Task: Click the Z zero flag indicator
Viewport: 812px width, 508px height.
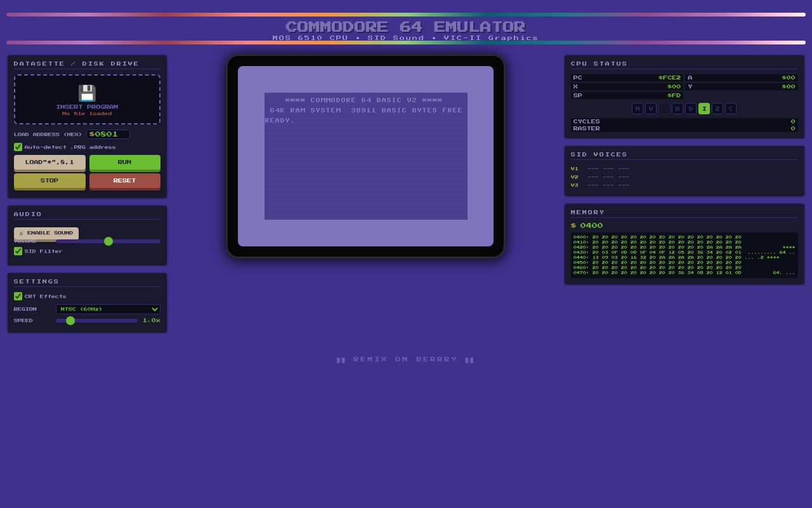Action: coord(717,109)
